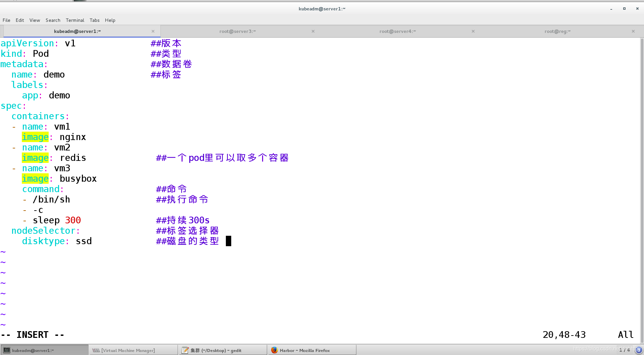Click the labels key
The image size is (644, 355).
point(28,85)
